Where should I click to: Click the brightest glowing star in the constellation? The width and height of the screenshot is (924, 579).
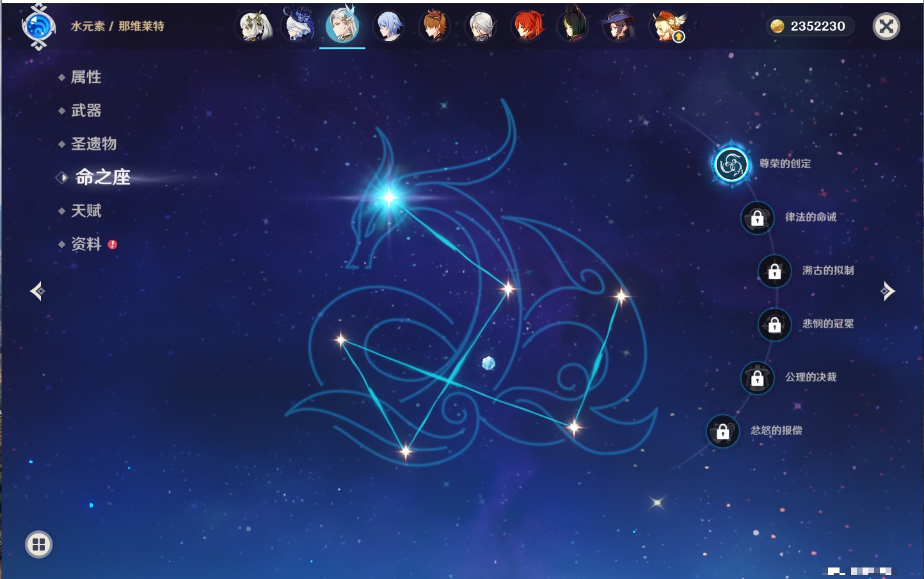point(389,198)
